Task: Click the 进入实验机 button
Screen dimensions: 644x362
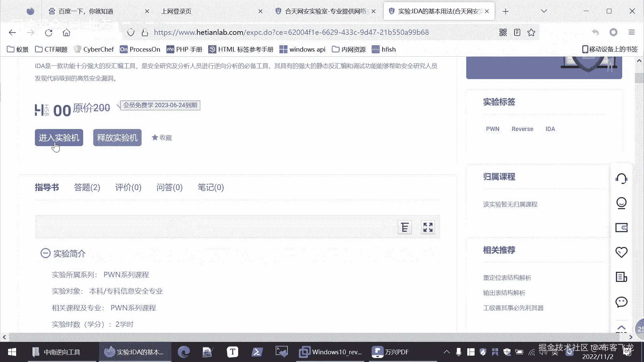Action: [59, 137]
